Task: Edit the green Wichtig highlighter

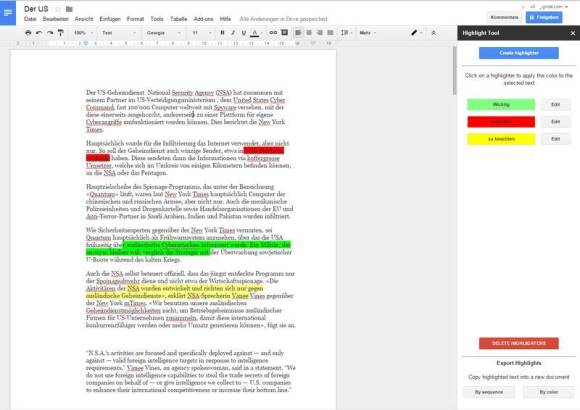Action: (x=555, y=105)
